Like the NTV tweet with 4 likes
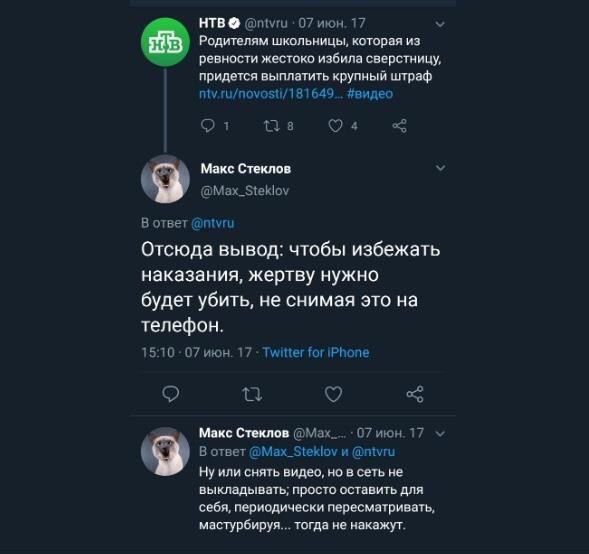The image size is (589, 554). pyautogui.click(x=335, y=126)
